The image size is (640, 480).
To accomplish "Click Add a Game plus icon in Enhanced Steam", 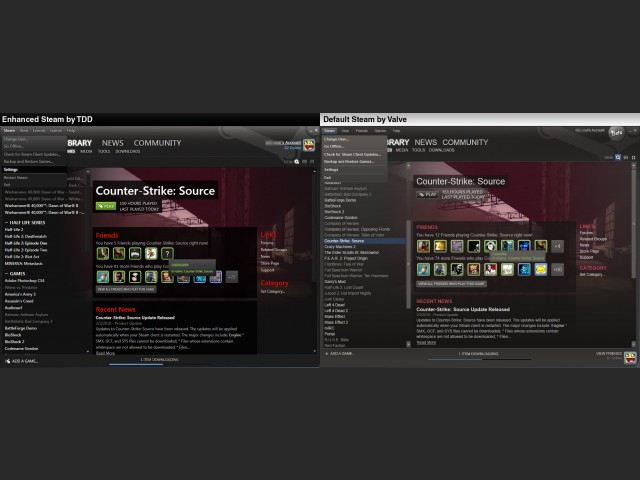I will point(8,361).
